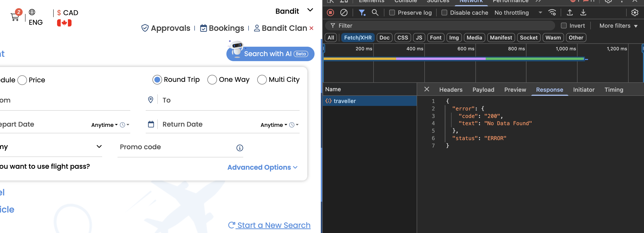644x233 pixels.
Task: Filter requests by Img type
Action: tap(454, 38)
